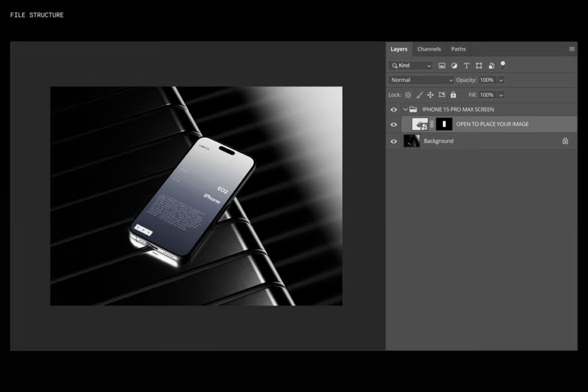Hide the Background layer
This screenshot has height=392, width=588.
tap(394, 141)
